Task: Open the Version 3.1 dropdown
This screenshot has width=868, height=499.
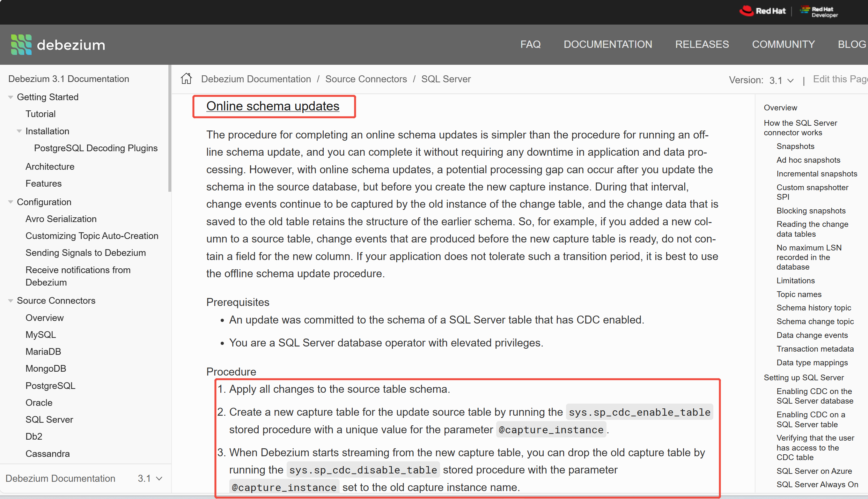Action: click(x=781, y=80)
